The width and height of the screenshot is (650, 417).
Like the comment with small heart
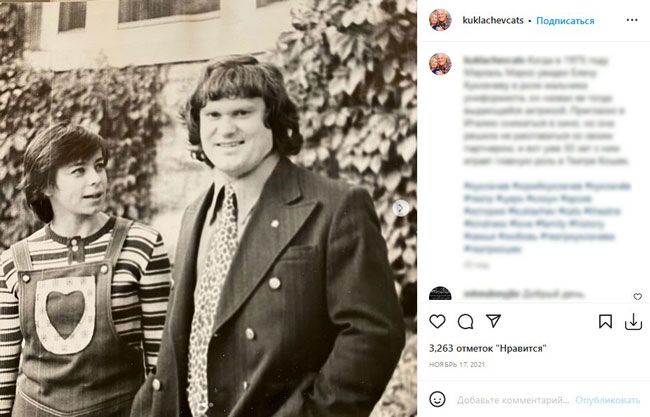[x=637, y=297]
